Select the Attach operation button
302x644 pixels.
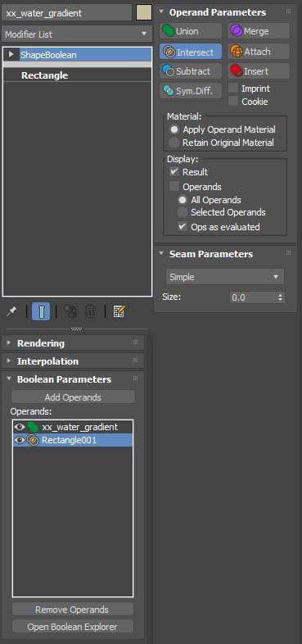click(259, 52)
